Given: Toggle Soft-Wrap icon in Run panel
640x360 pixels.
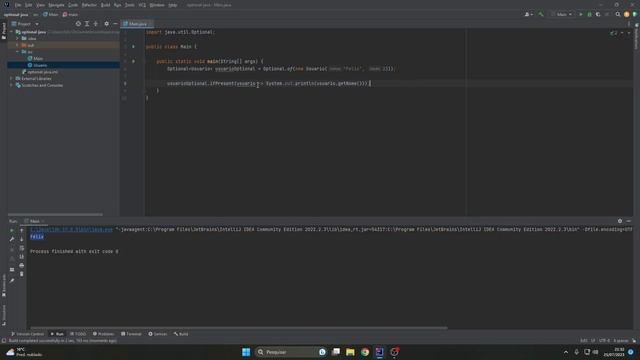Looking at the screenshot, I should [22, 248].
